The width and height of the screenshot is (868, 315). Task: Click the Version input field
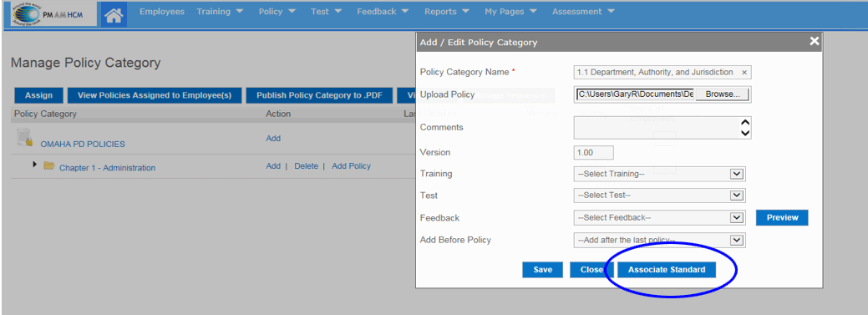click(x=593, y=152)
